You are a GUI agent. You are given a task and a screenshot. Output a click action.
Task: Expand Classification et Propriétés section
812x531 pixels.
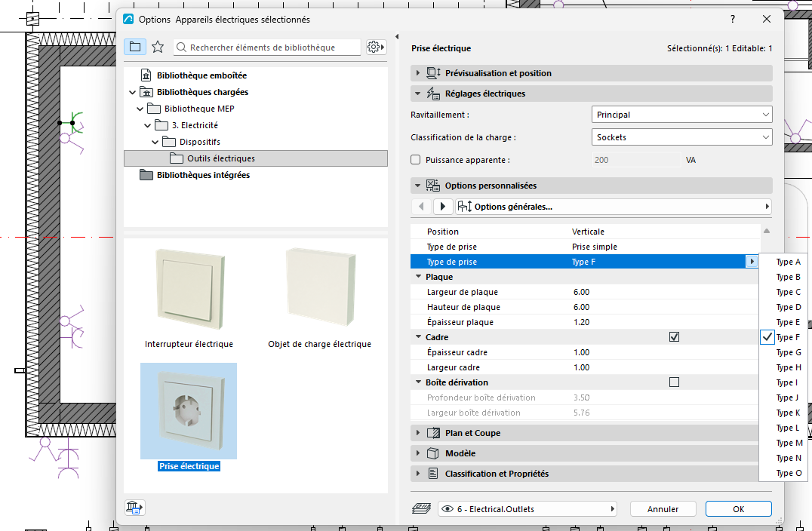click(x=418, y=473)
